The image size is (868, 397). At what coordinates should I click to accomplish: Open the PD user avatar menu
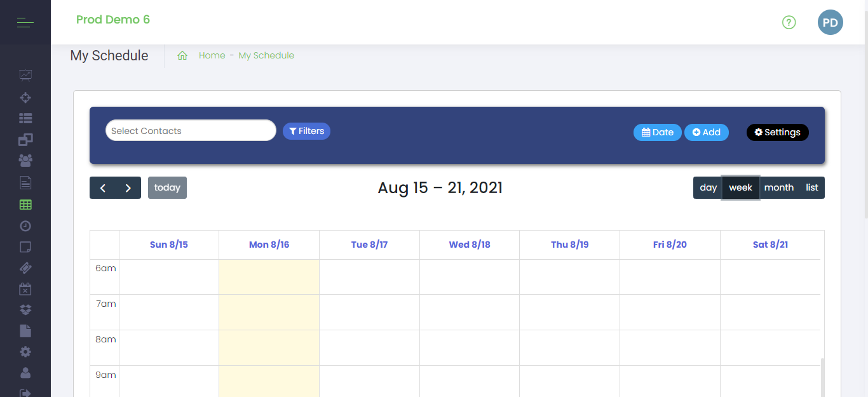[831, 23]
